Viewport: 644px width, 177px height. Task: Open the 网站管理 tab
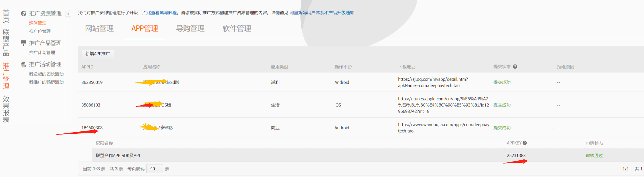[99, 28]
